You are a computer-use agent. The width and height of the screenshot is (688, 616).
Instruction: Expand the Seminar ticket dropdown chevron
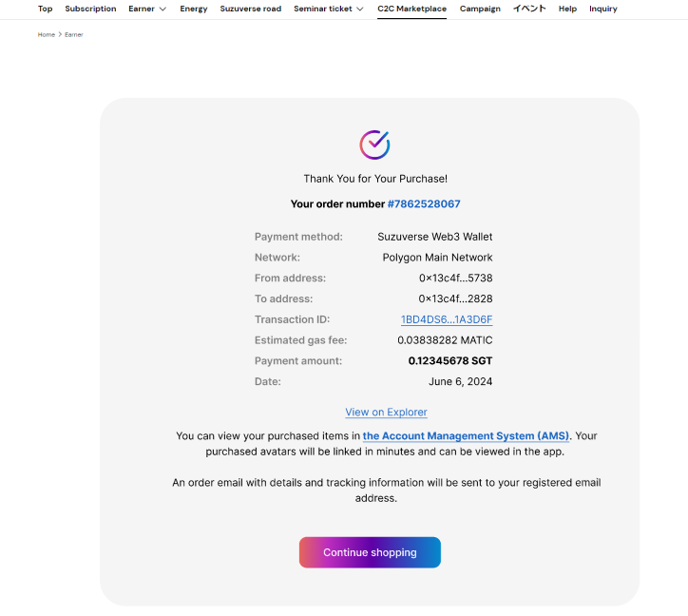click(x=360, y=10)
